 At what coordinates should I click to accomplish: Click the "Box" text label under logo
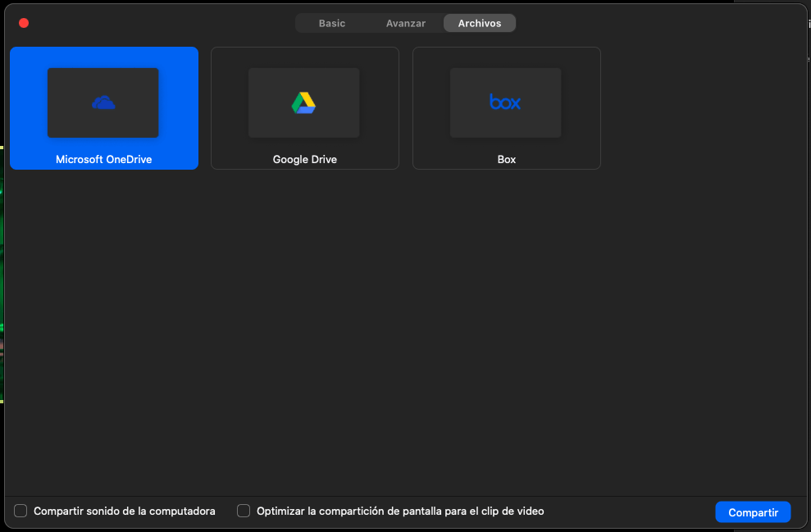tap(506, 160)
